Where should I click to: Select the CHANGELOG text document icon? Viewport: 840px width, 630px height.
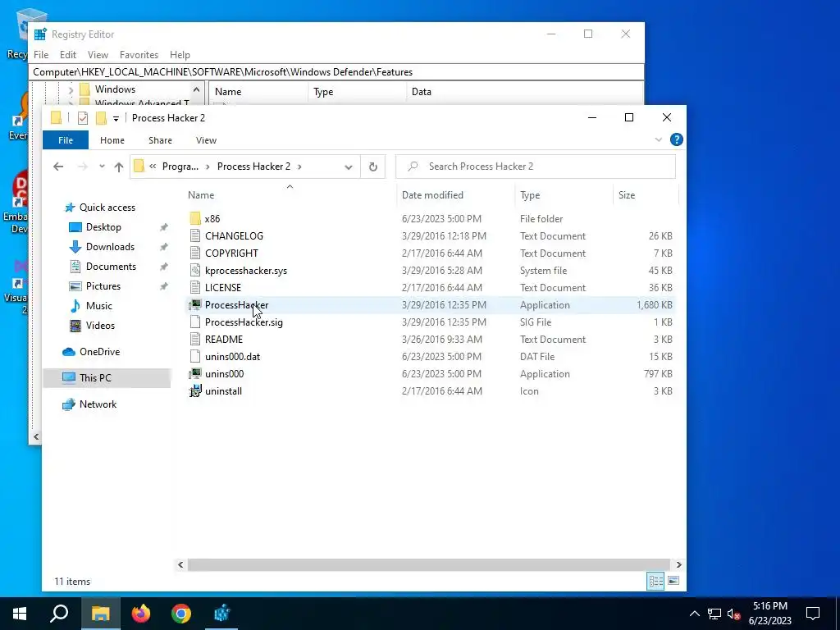click(x=195, y=235)
